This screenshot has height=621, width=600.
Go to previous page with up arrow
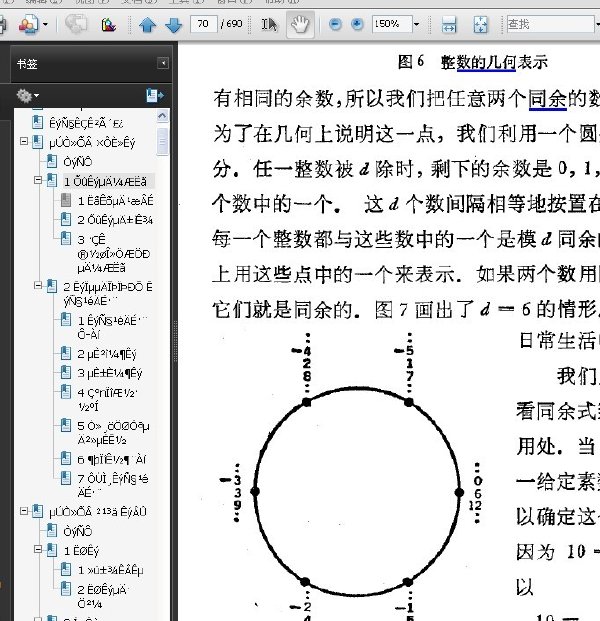pyautogui.click(x=147, y=25)
